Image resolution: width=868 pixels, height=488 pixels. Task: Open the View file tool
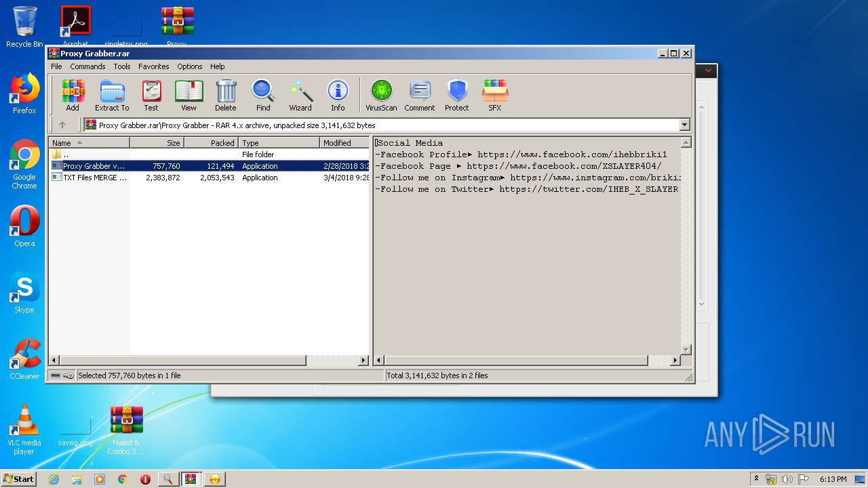[x=189, y=95]
